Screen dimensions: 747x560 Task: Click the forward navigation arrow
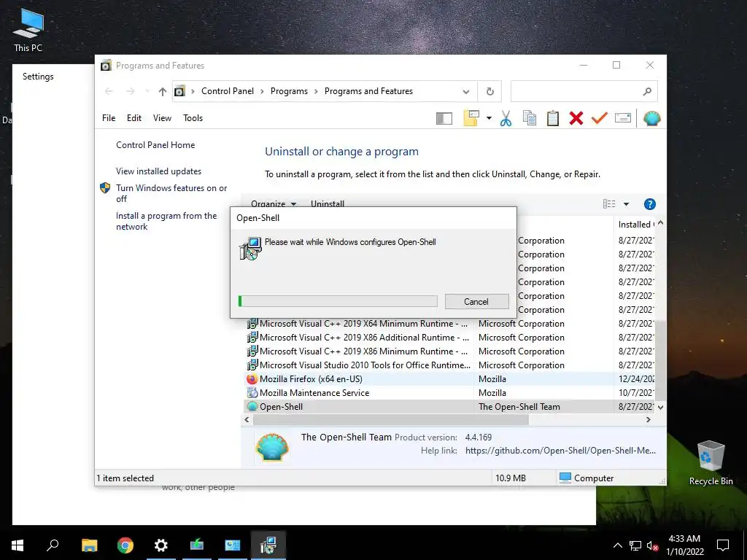[130, 91]
